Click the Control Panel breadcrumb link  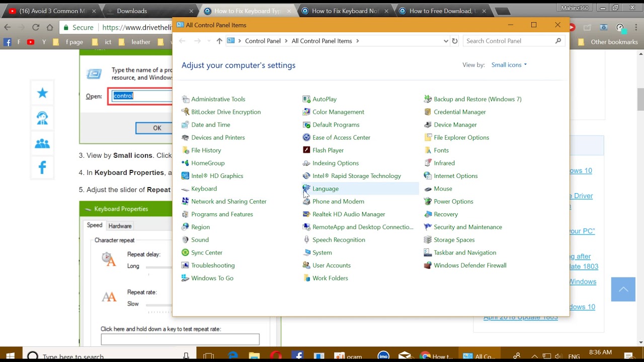(x=263, y=41)
